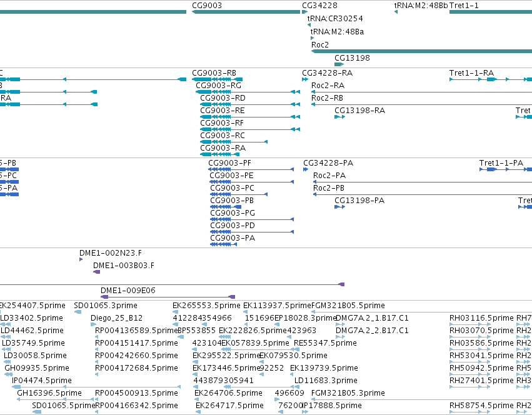Select the Roc2 gene bar
532x415 pixels.
421,51
